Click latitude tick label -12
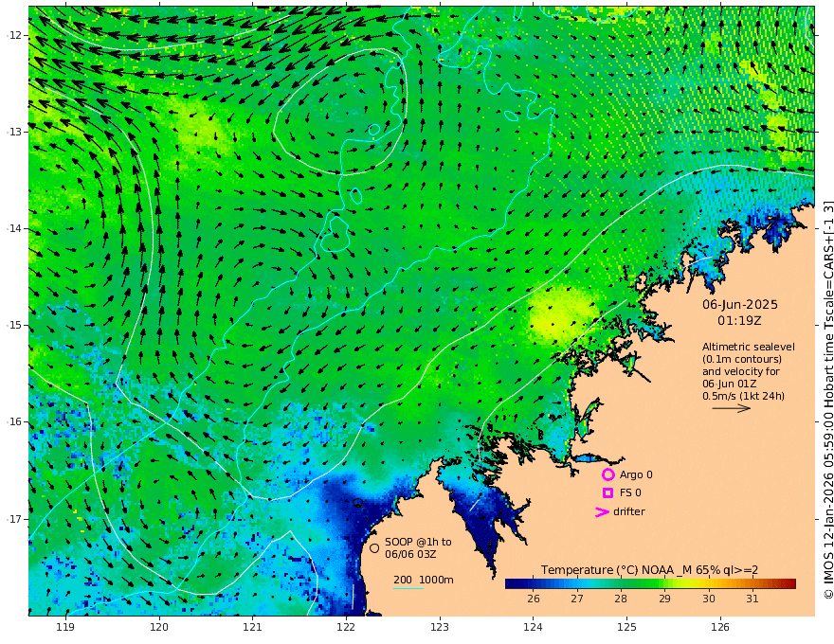Image resolution: width=834 pixels, height=644 pixels. pyautogui.click(x=14, y=35)
